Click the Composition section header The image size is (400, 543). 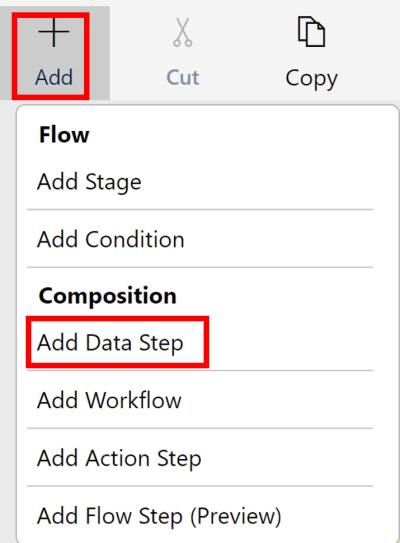pyautogui.click(x=108, y=296)
